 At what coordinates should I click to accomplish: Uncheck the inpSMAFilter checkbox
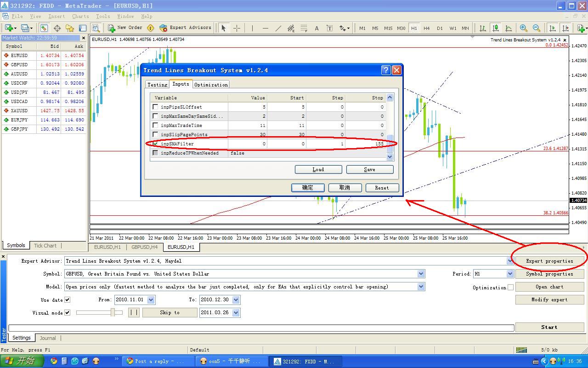[x=155, y=144]
